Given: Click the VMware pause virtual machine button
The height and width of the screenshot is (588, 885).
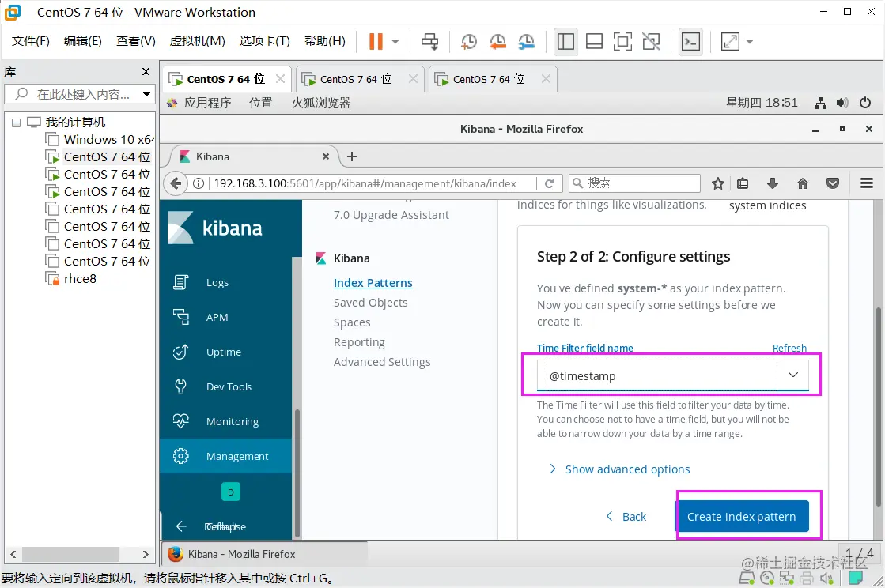Looking at the screenshot, I should click(x=376, y=41).
